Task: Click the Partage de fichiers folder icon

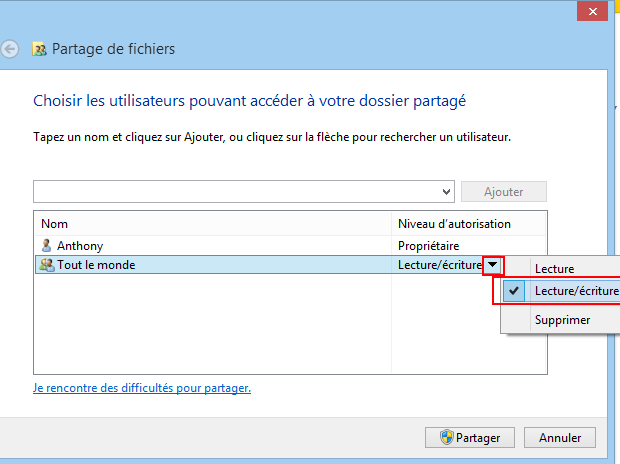Action: [x=39, y=49]
